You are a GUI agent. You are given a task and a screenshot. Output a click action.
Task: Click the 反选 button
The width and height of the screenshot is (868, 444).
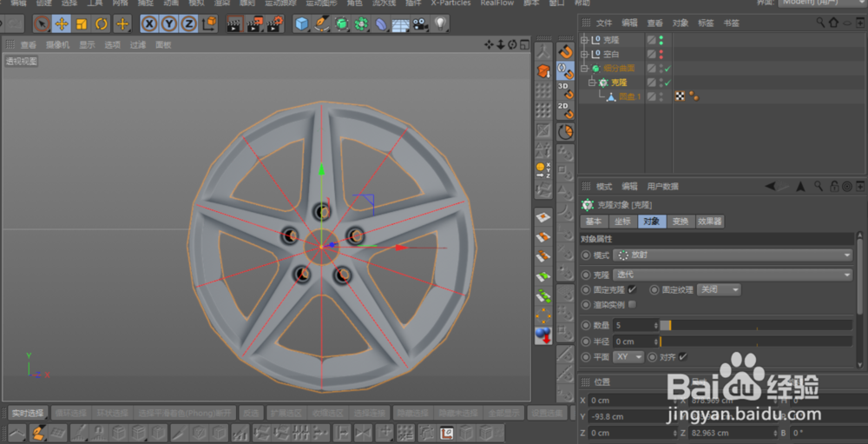[252, 414]
